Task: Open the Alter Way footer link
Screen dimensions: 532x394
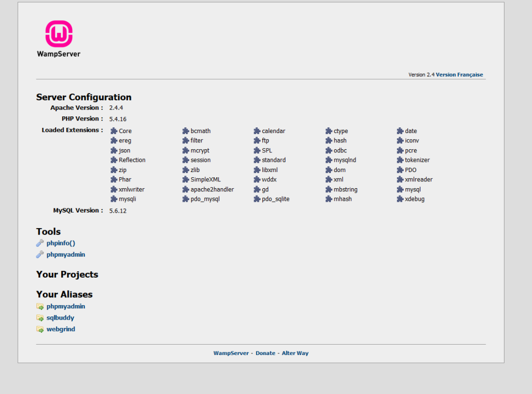Action: (295, 353)
